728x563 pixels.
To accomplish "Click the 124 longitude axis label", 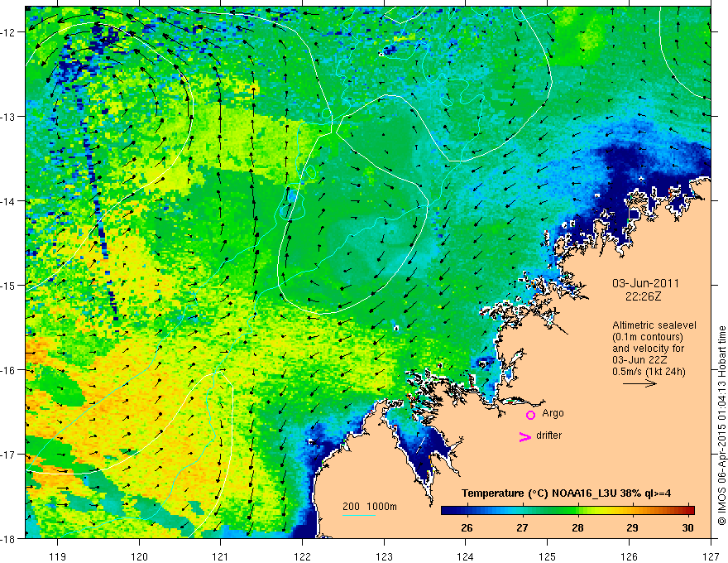I will [x=466, y=556].
